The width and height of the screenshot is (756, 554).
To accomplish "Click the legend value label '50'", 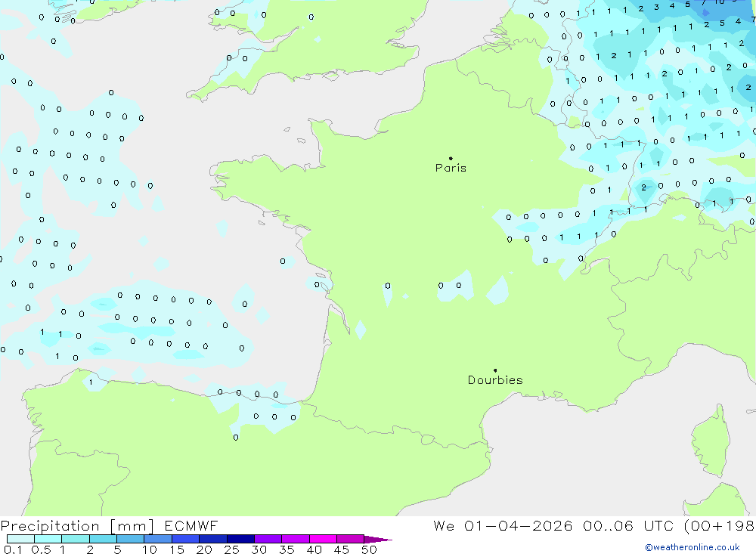I will [x=369, y=549].
